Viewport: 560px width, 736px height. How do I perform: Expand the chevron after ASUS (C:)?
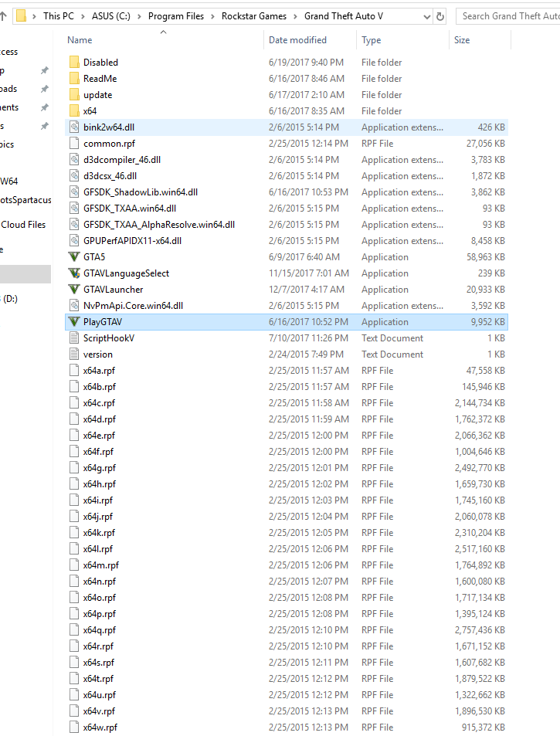139,16
